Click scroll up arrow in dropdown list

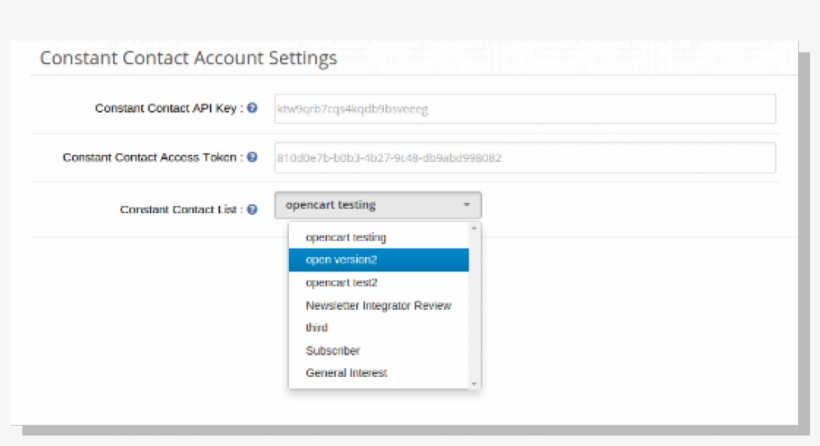click(475, 229)
